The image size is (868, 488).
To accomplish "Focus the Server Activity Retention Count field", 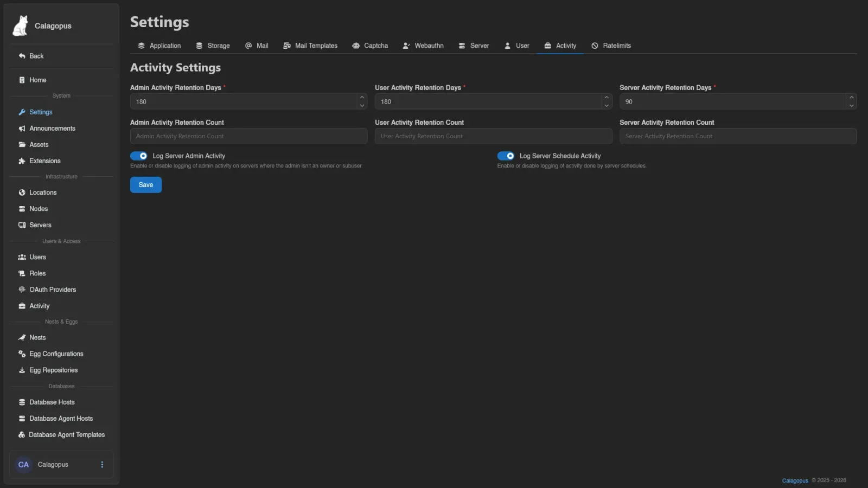I will point(738,136).
